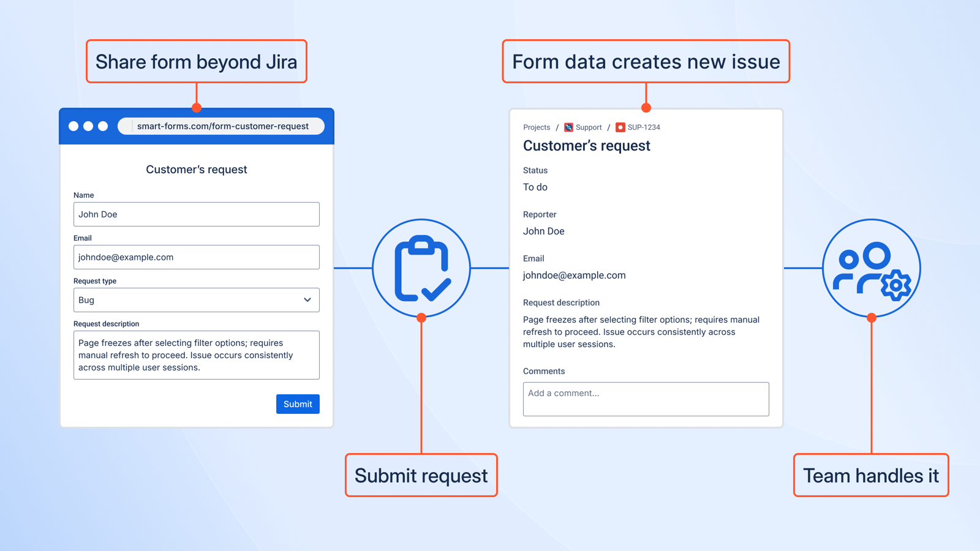
Task: Focus the Name field with John Doe
Action: [x=197, y=214]
